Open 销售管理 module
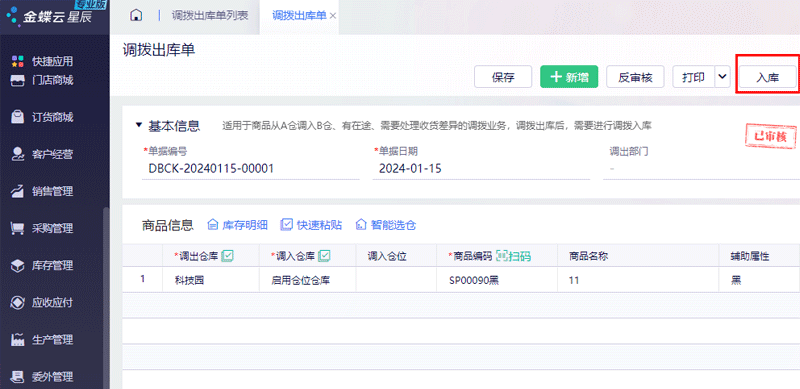 point(42,191)
